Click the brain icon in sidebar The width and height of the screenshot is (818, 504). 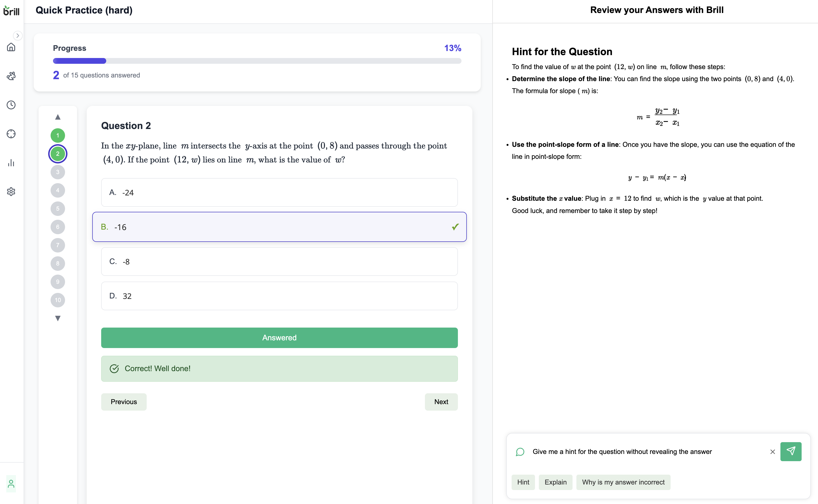coord(11,76)
